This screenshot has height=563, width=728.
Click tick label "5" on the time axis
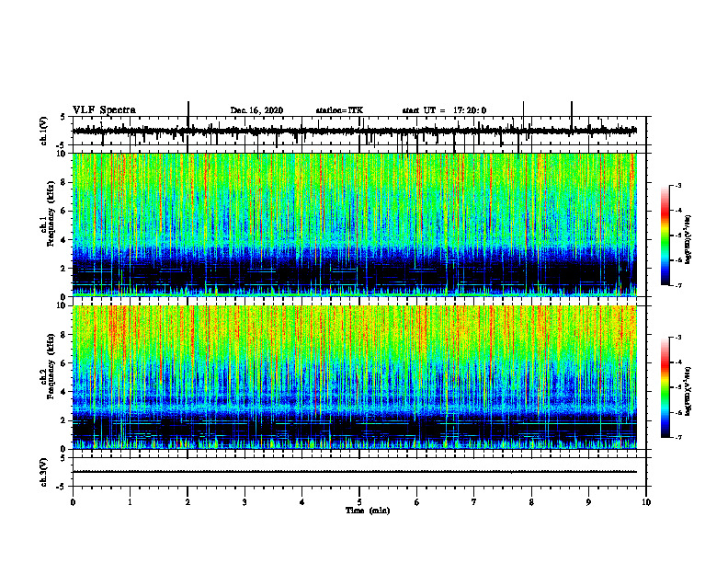point(359,502)
